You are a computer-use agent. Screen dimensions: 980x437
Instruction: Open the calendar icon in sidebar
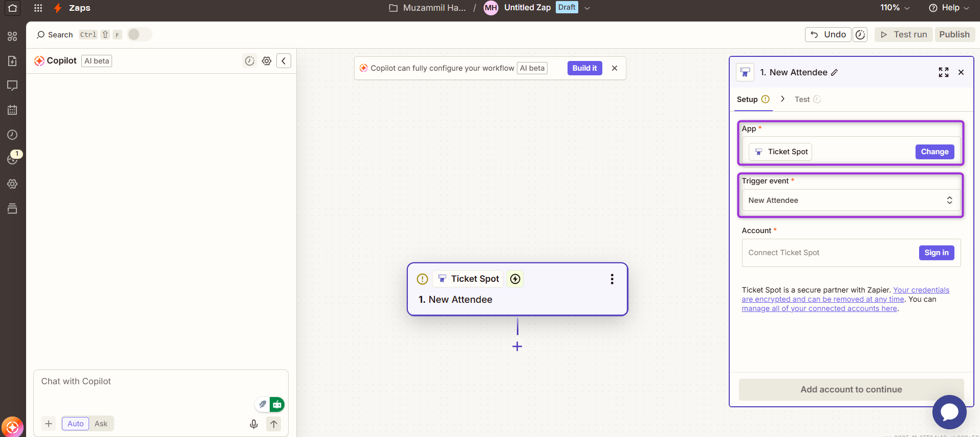[12, 110]
